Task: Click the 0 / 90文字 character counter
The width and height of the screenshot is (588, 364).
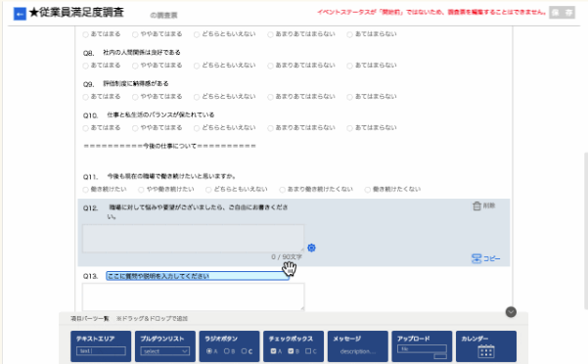Action: click(x=287, y=256)
